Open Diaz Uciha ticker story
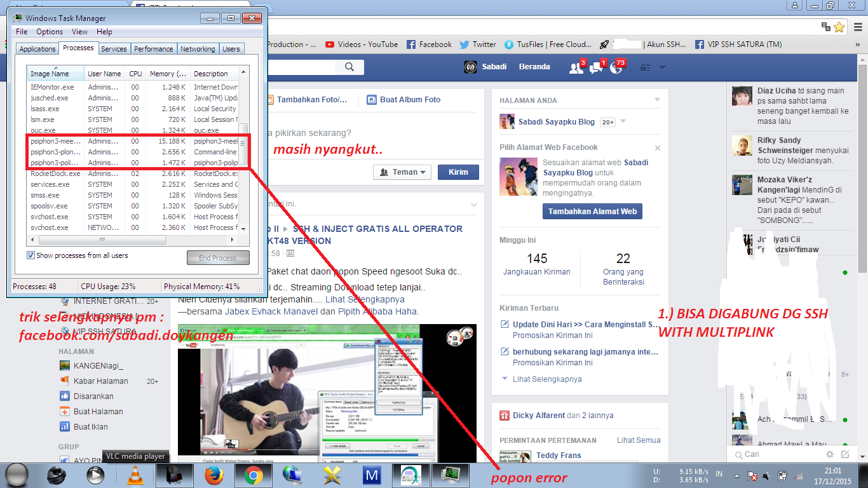Image resolution: width=868 pixels, height=488 pixels. (790, 105)
